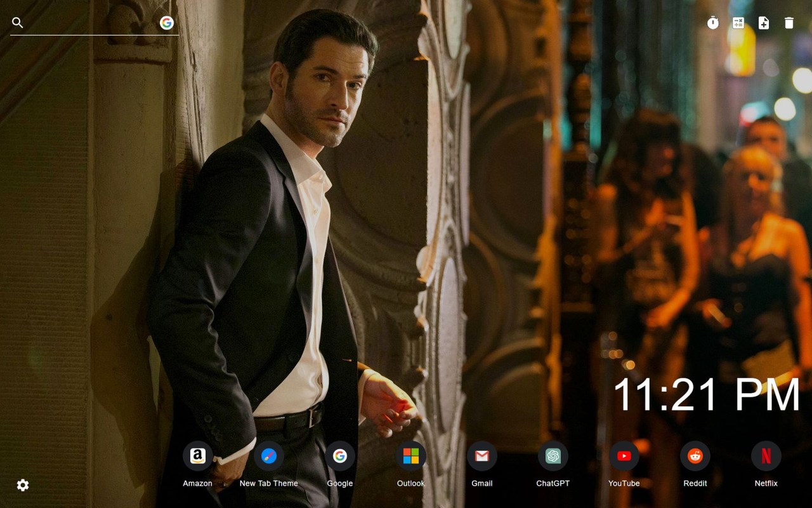Click the YouTube label text
The image size is (812, 508).
click(624, 483)
